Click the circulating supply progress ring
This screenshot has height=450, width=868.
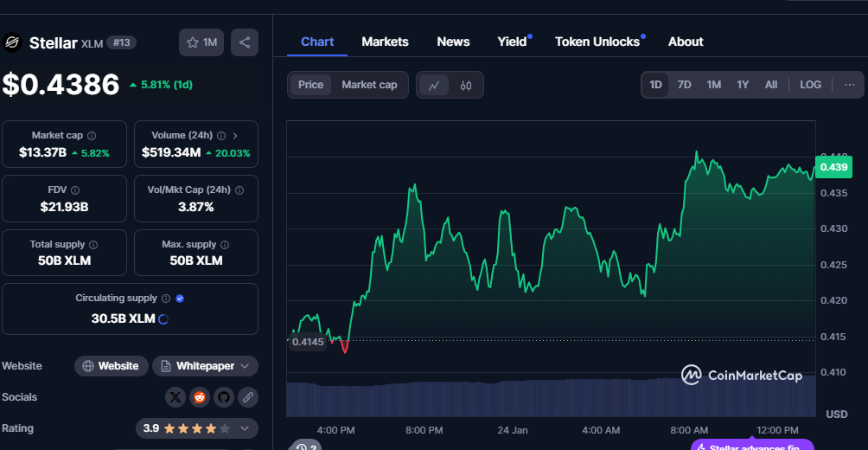tap(163, 319)
